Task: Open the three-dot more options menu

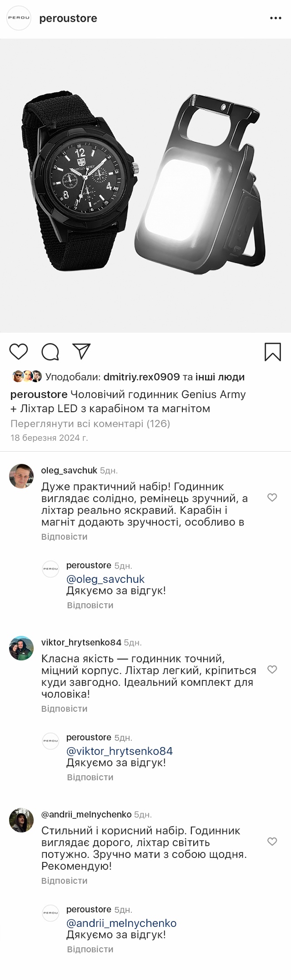Action: point(276,19)
